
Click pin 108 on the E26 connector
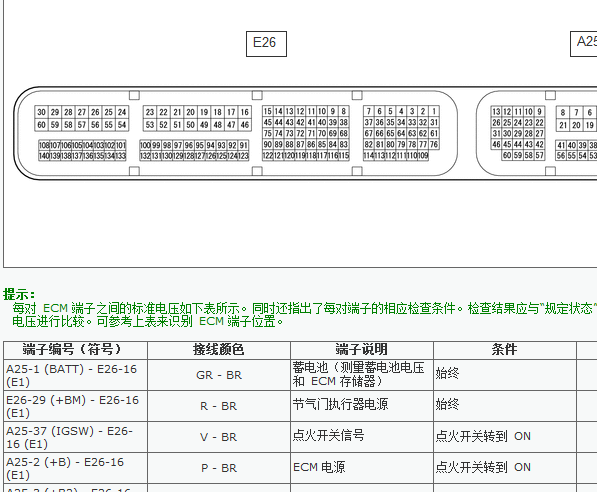[44, 145]
